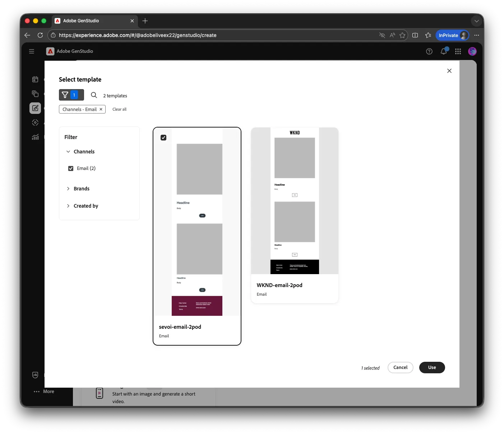
Task: Open browser settings and more menu
Action: 477,35
